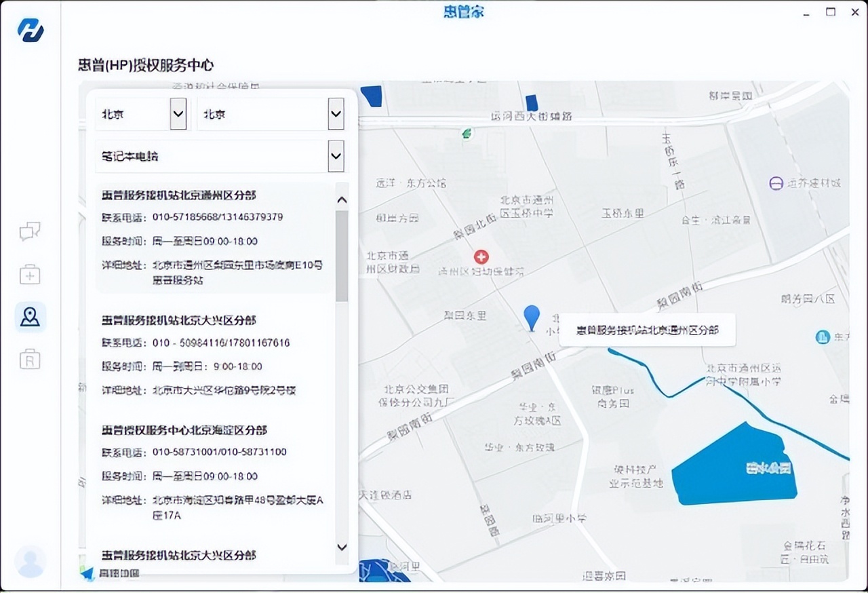This screenshot has width=868, height=593.
Task: Select the service center location icon
Action: pos(30,316)
